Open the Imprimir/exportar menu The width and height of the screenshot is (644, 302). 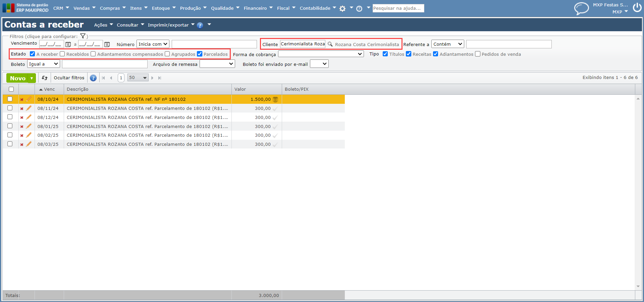pyautogui.click(x=171, y=25)
